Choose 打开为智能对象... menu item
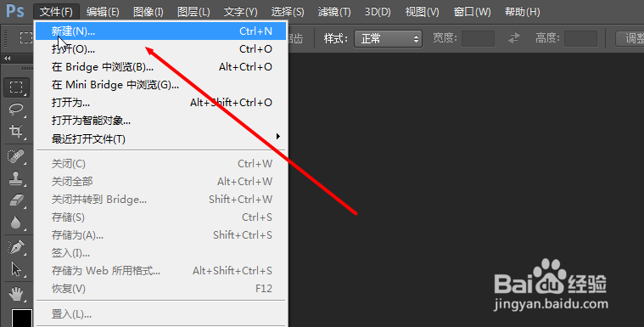644x327 pixels. coord(160,121)
